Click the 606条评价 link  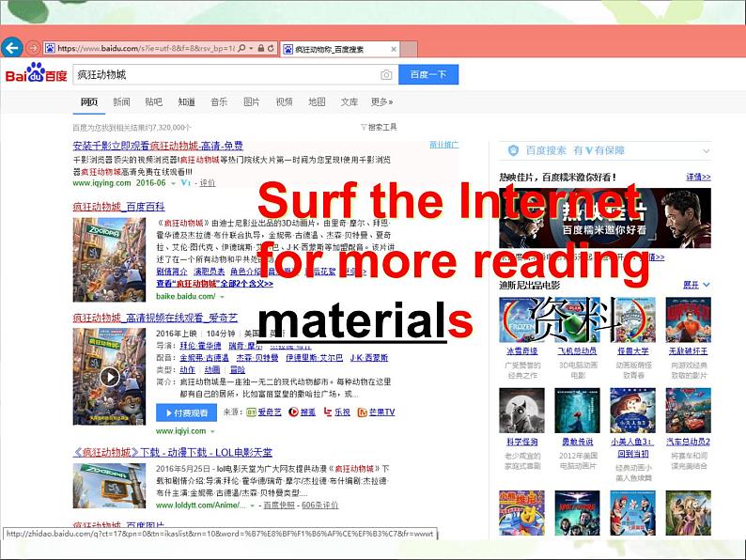click(320, 506)
